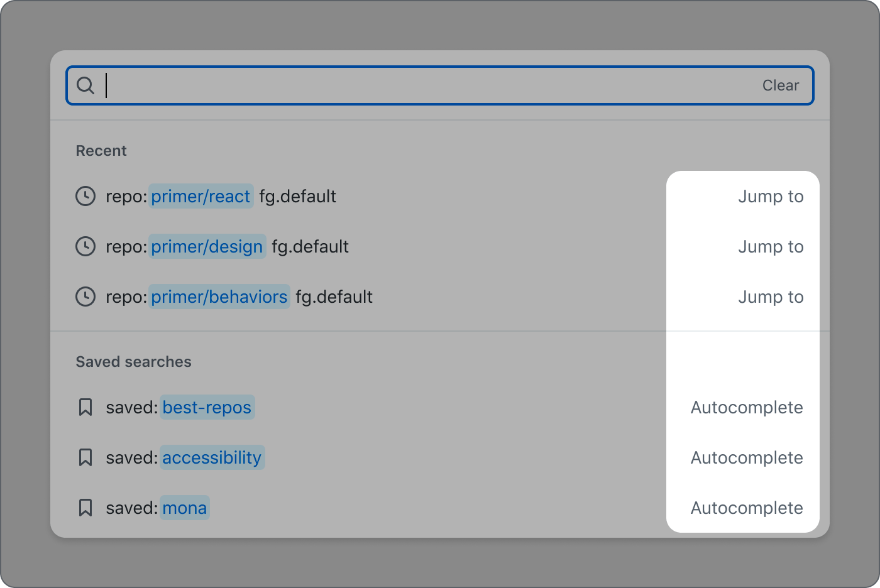Click the clock icon beside primer/design

(85, 246)
